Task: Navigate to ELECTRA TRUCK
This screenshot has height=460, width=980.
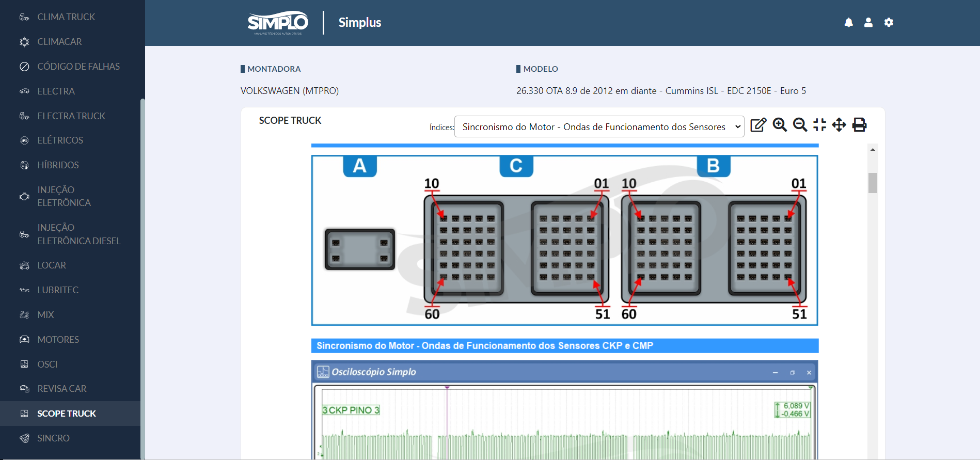Action: coord(71,116)
